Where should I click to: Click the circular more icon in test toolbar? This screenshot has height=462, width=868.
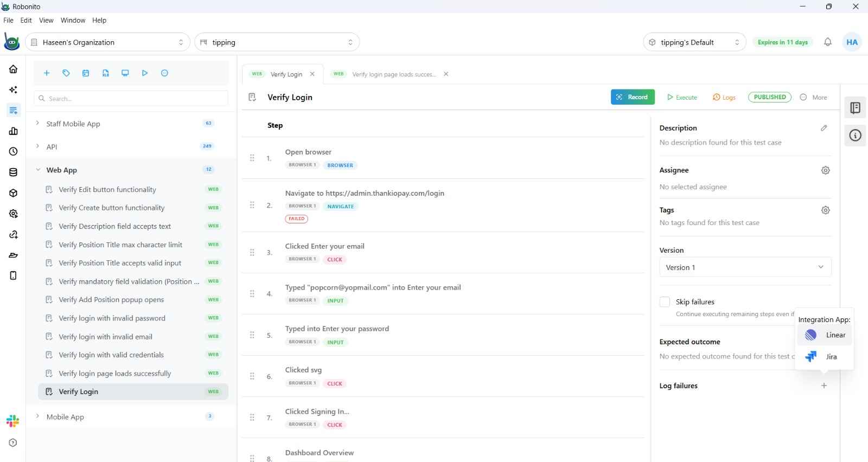click(165, 73)
